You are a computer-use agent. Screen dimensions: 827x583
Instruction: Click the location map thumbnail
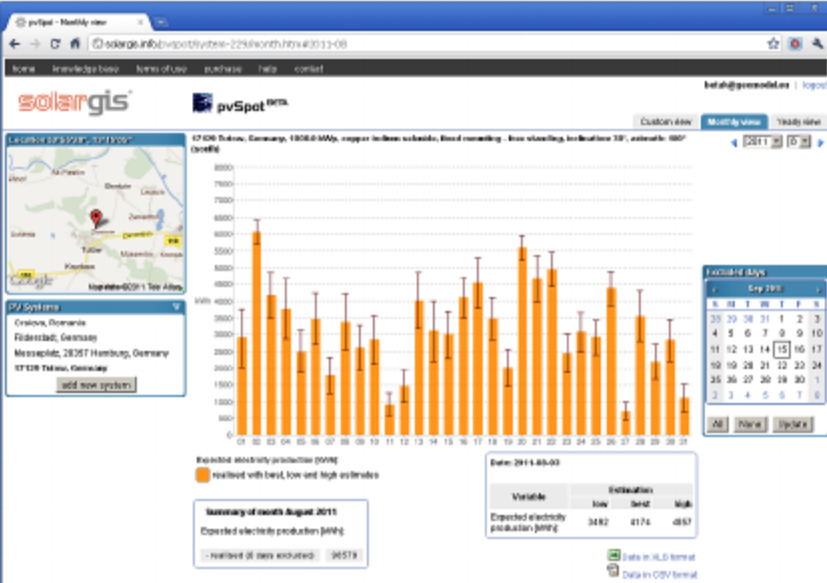point(96,219)
